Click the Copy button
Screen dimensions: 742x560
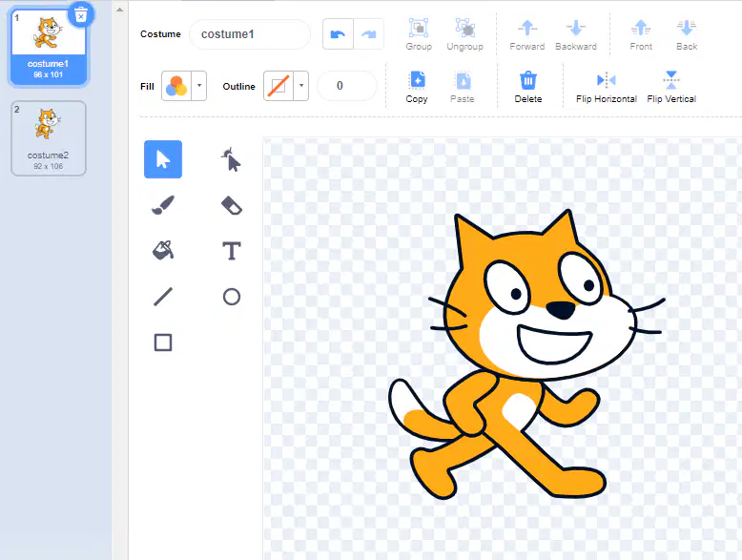point(417,87)
